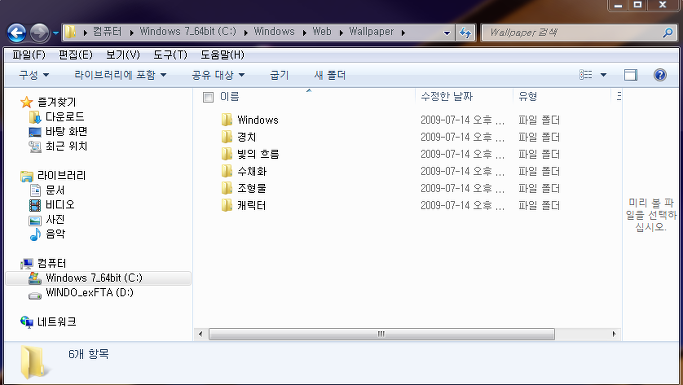683x385 pixels.
Task: Select 네트워크 in the navigation pane
Action: pyautogui.click(x=49, y=322)
